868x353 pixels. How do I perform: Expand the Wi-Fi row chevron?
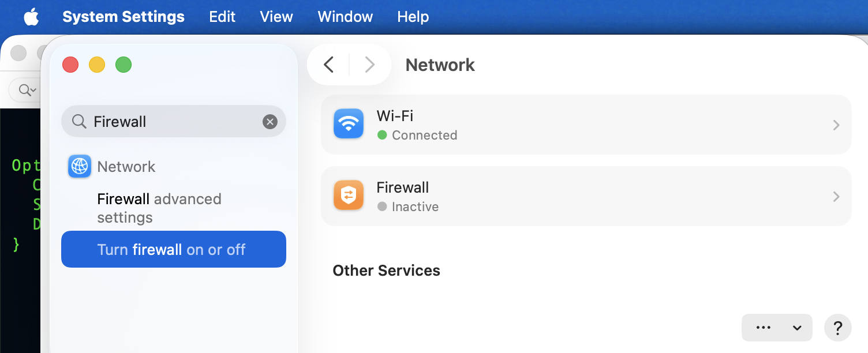coord(836,125)
